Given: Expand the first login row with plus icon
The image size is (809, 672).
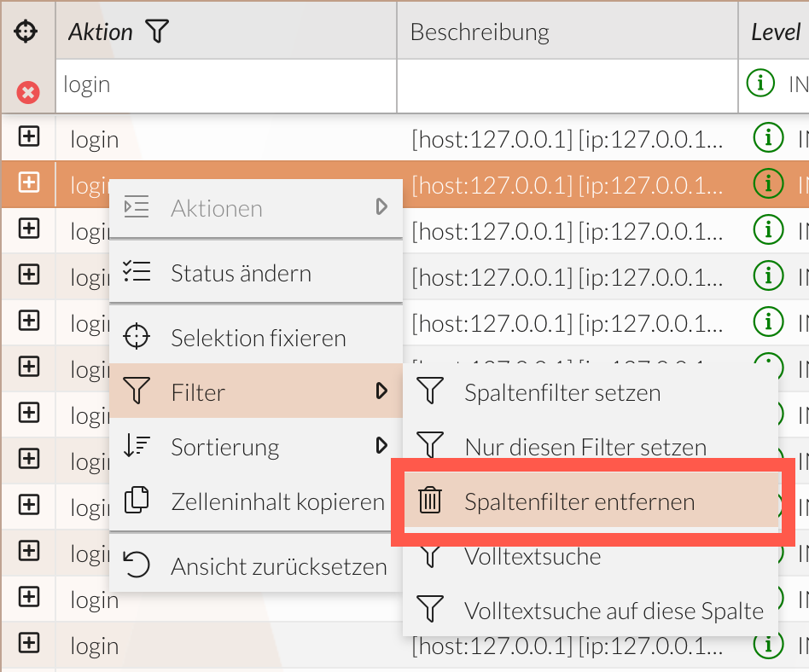Looking at the screenshot, I should point(27,137).
